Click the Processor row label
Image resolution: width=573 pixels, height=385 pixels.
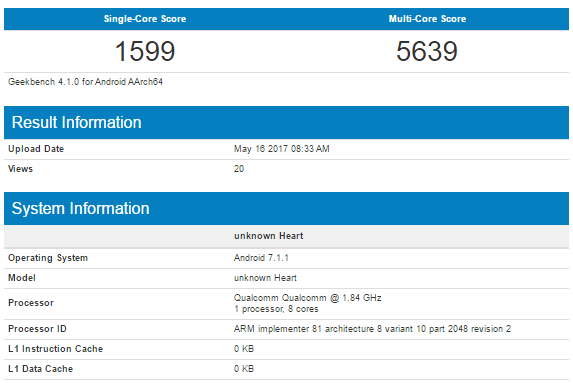point(31,303)
